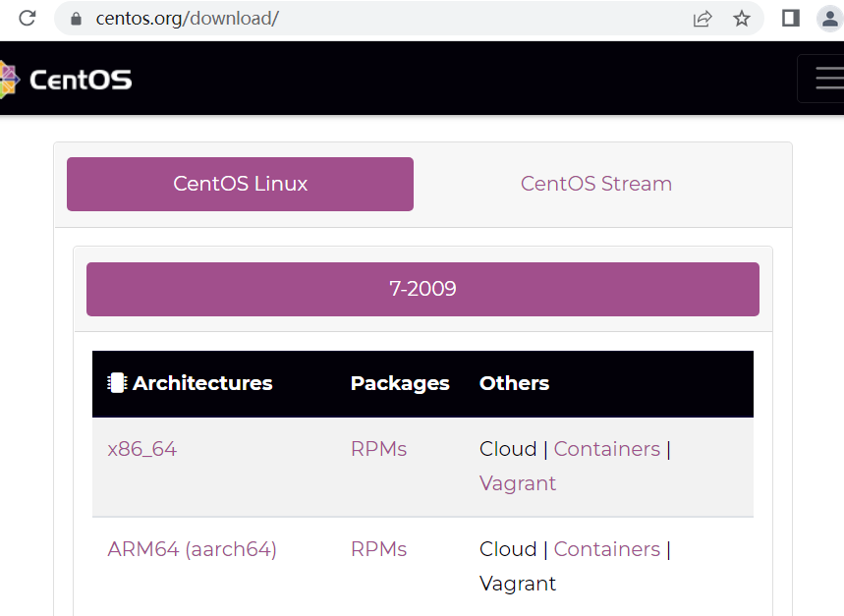Select the CentOS Linux tab
This screenshot has height=616, width=844.
(x=240, y=184)
